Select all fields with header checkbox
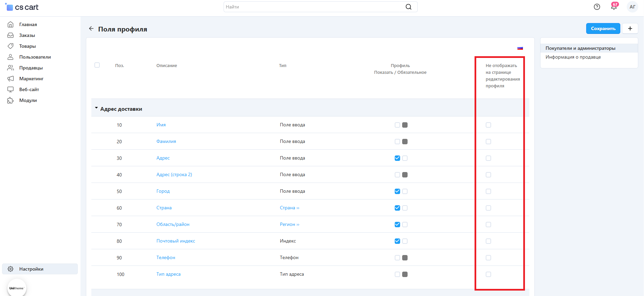This screenshot has height=296, width=644. point(97,65)
